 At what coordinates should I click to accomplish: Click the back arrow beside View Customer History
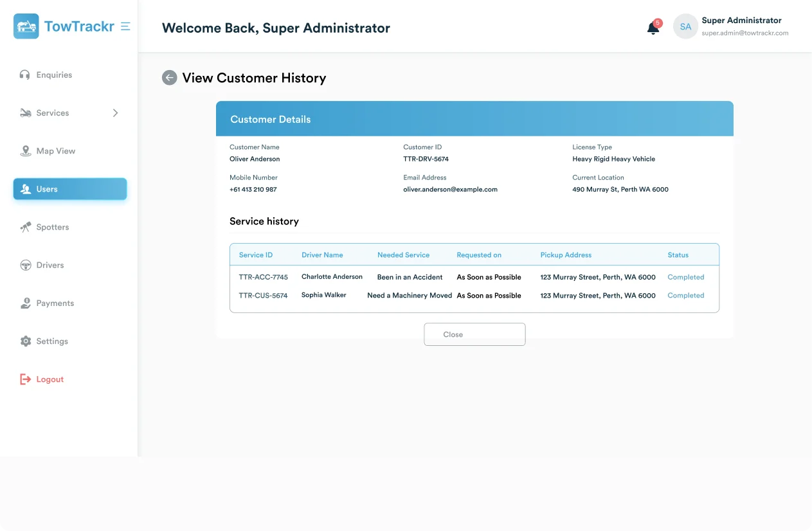point(169,78)
